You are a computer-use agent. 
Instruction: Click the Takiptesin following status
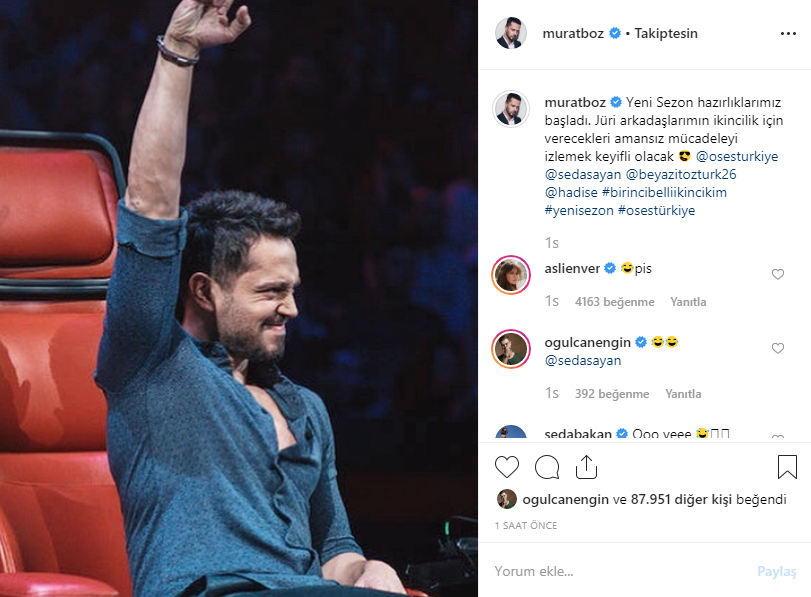click(x=666, y=33)
